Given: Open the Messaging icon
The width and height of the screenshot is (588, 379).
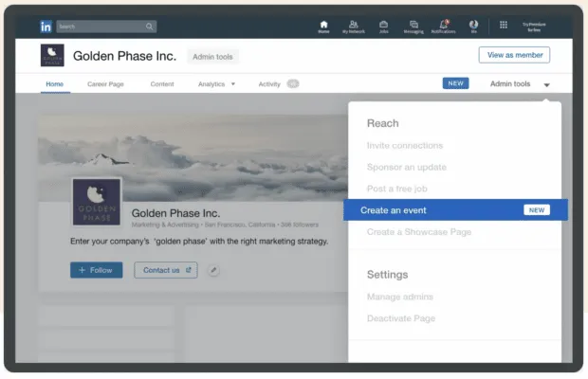Looking at the screenshot, I should [413, 27].
